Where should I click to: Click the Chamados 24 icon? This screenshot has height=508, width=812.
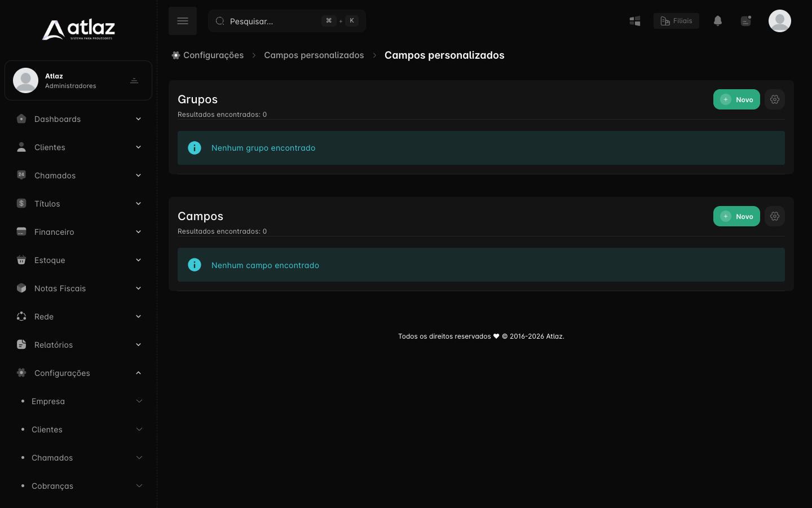click(x=21, y=175)
